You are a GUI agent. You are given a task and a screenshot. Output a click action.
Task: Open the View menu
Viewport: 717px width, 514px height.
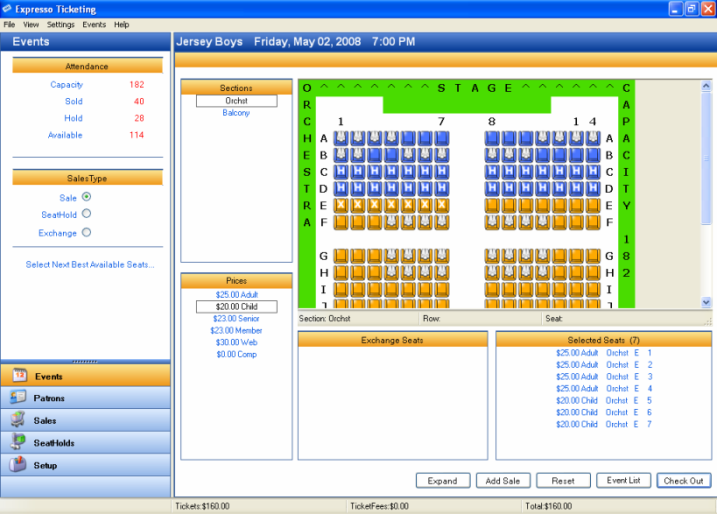[x=31, y=25]
